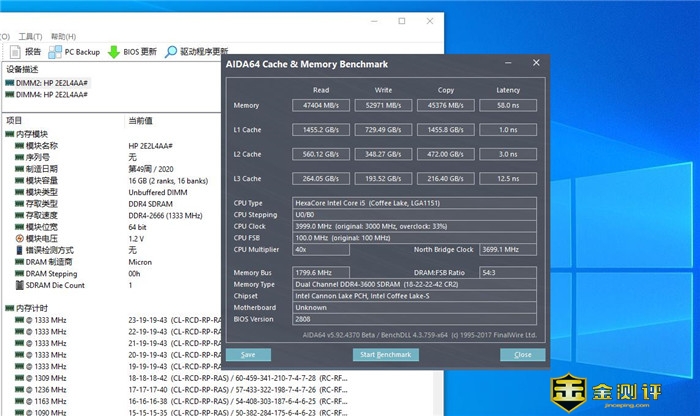Click the SDRAM Die Count row icon
The height and width of the screenshot is (416, 700).
pos(19,285)
